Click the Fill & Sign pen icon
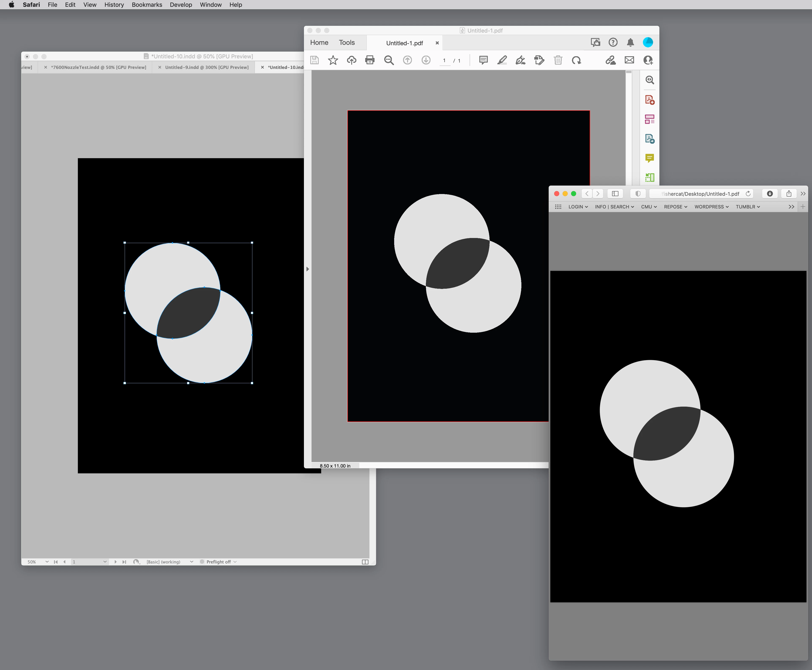Screen dimensions: 812x670 (520, 60)
